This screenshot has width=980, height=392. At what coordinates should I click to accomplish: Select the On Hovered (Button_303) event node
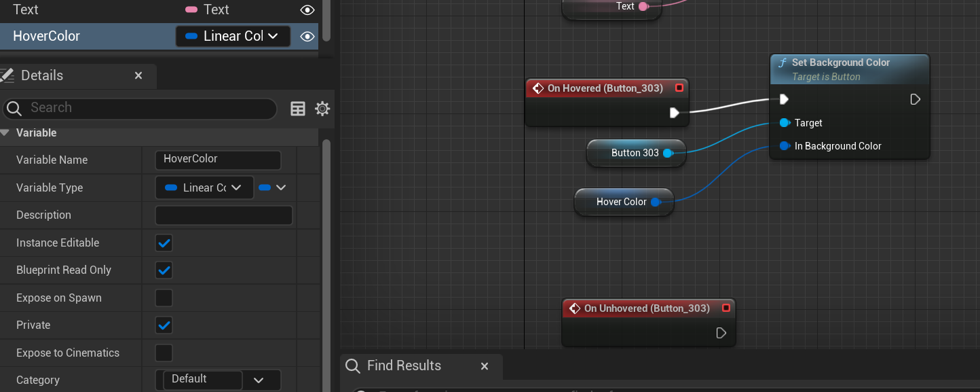pyautogui.click(x=607, y=103)
